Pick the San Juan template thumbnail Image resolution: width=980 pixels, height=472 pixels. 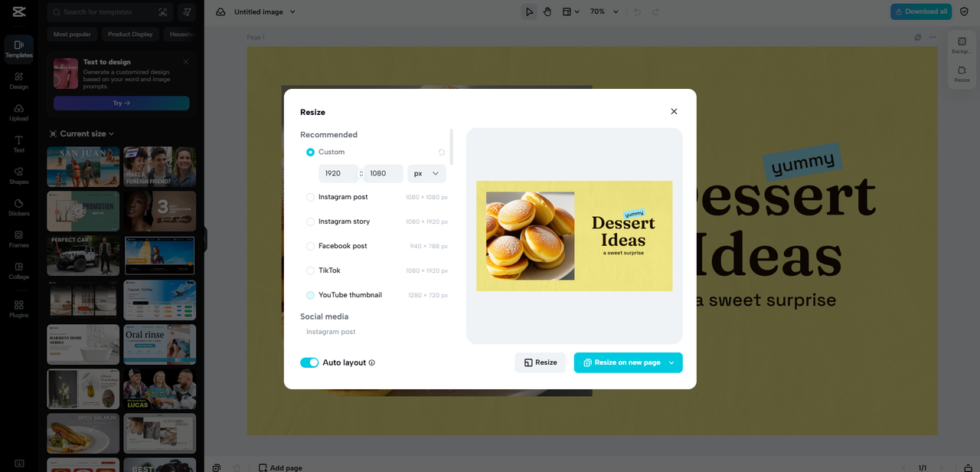[x=83, y=167]
